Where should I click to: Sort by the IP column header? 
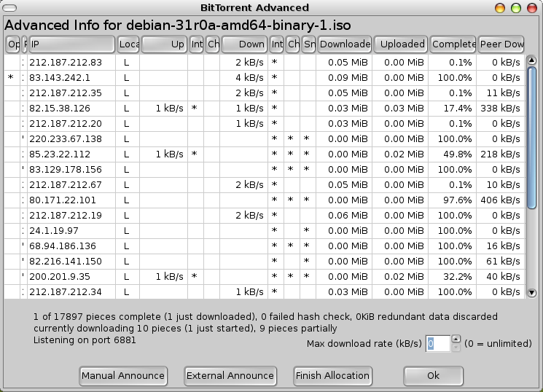(x=71, y=44)
